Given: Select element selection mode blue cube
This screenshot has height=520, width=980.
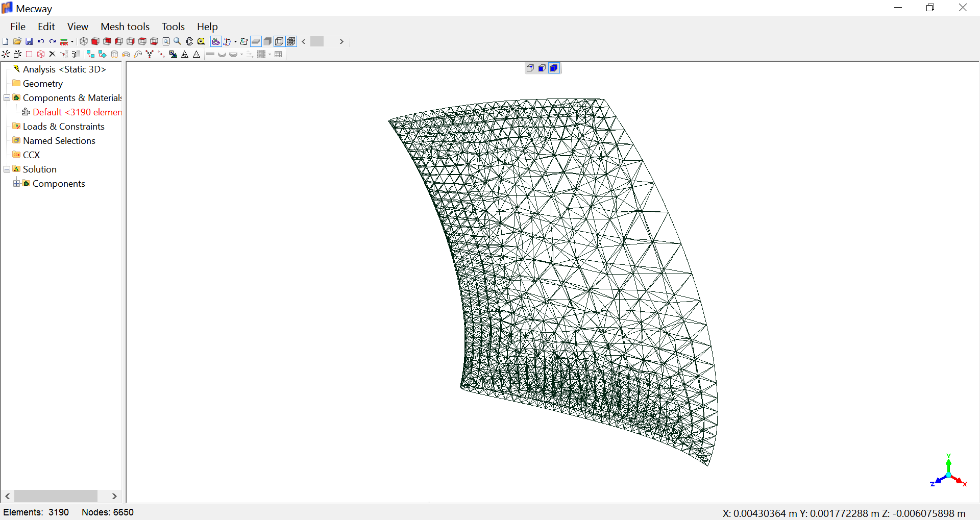Looking at the screenshot, I should [x=554, y=68].
